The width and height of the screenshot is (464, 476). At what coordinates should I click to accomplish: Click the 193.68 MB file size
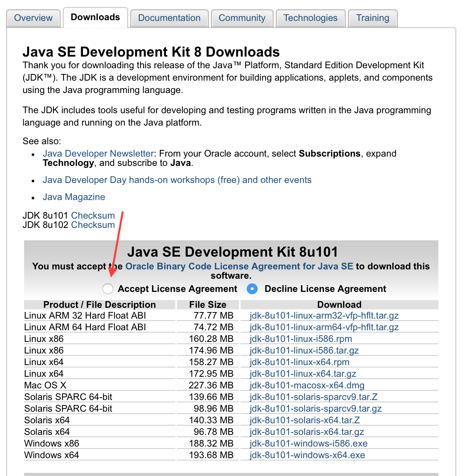(211, 455)
